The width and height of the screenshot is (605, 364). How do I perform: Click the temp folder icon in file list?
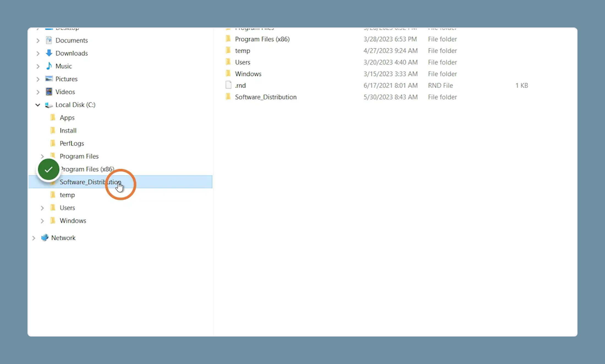228,50
